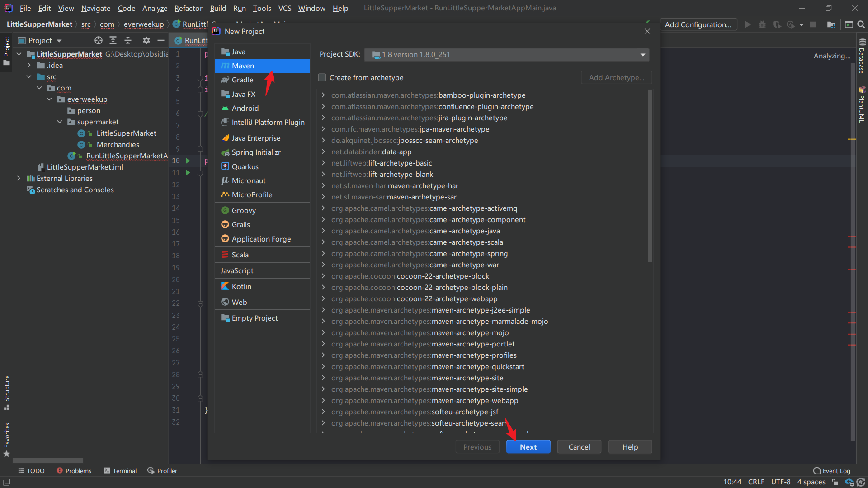Pick Micronaut project generator
The image size is (868, 488).
262,180
